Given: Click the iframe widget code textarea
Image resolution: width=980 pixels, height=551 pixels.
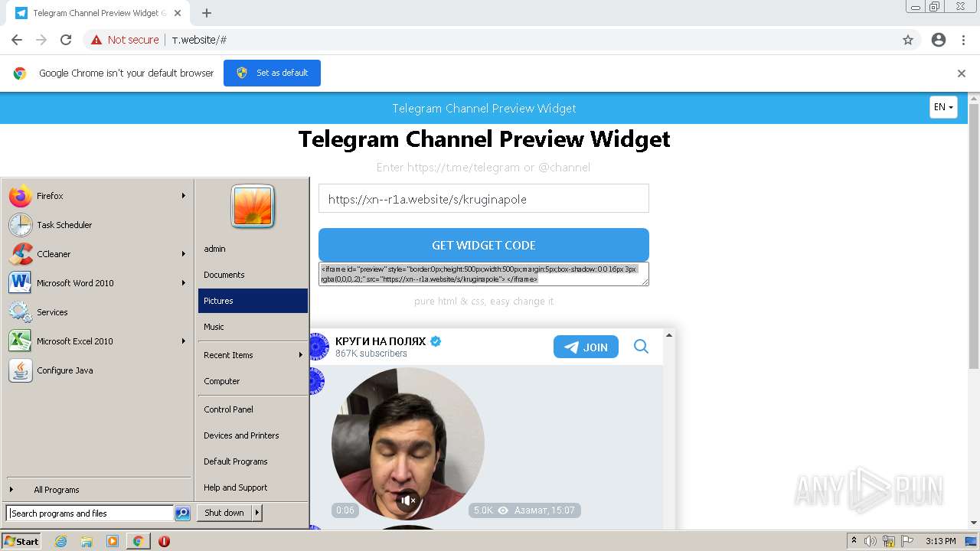Looking at the screenshot, I should click(484, 274).
